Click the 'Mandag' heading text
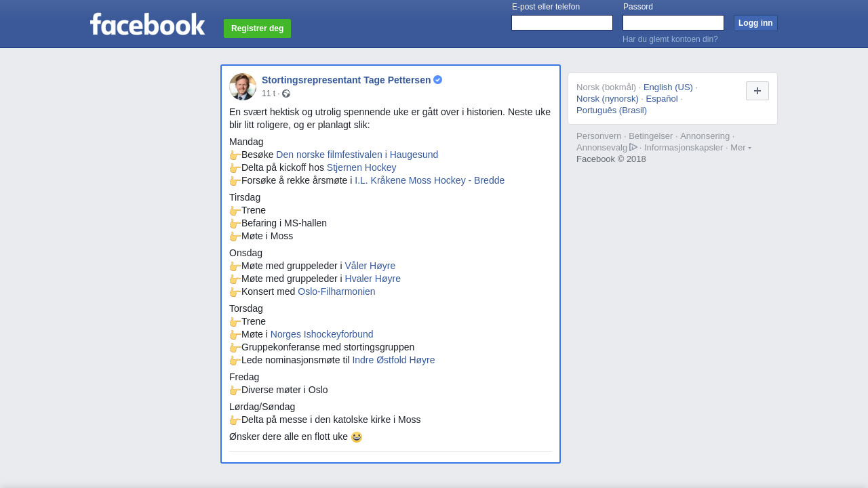868x488 pixels. tap(246, 142)
